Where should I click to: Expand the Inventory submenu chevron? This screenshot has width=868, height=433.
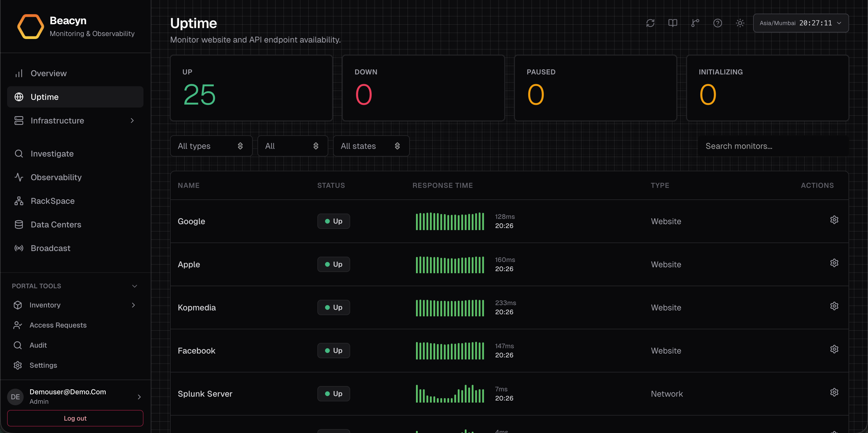(x=133, y=305)
